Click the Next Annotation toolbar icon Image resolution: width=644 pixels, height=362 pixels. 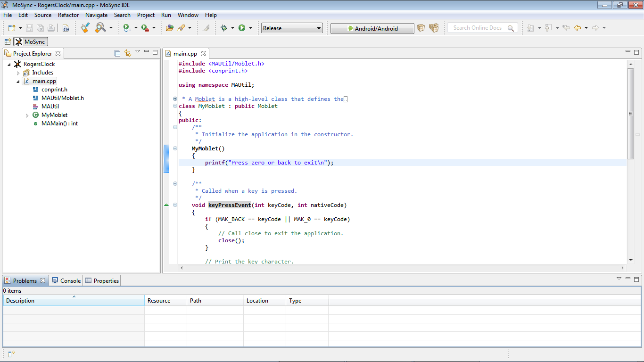pyautogui.click(x=530, y=28)
